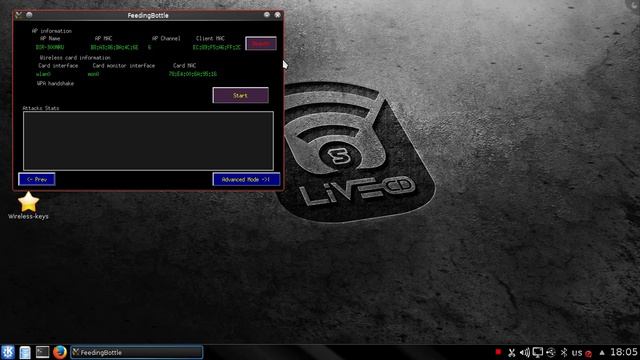Open the file manager from the taskbar

coord(25,352)
